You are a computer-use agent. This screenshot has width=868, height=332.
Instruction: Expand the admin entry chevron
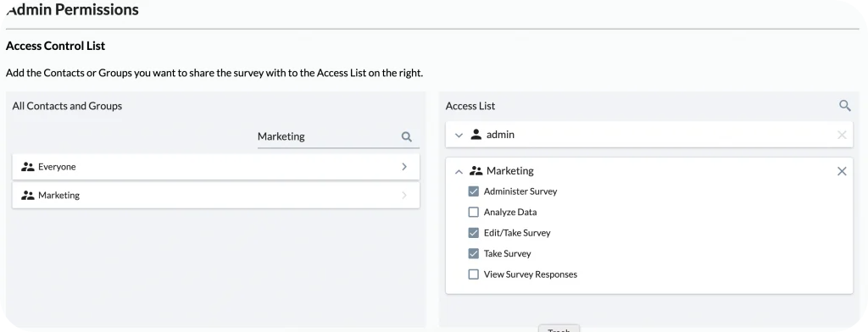pyautogui.click(x=459, y=135)
